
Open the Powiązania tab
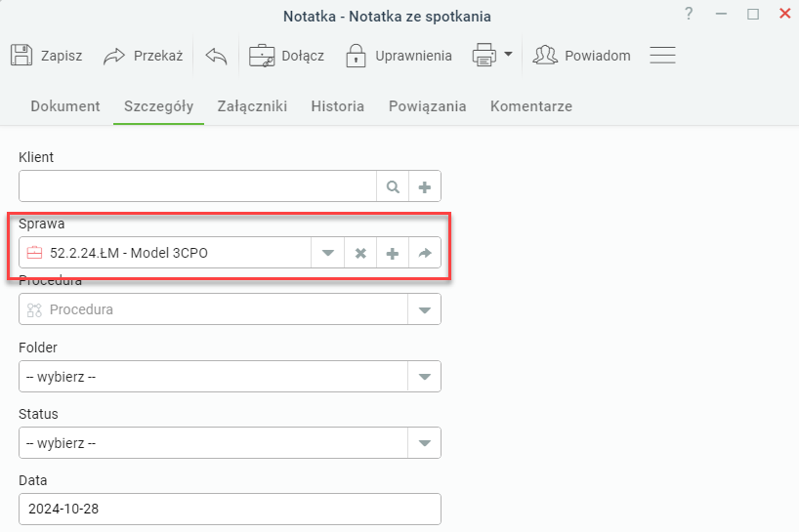coord(427,105)
